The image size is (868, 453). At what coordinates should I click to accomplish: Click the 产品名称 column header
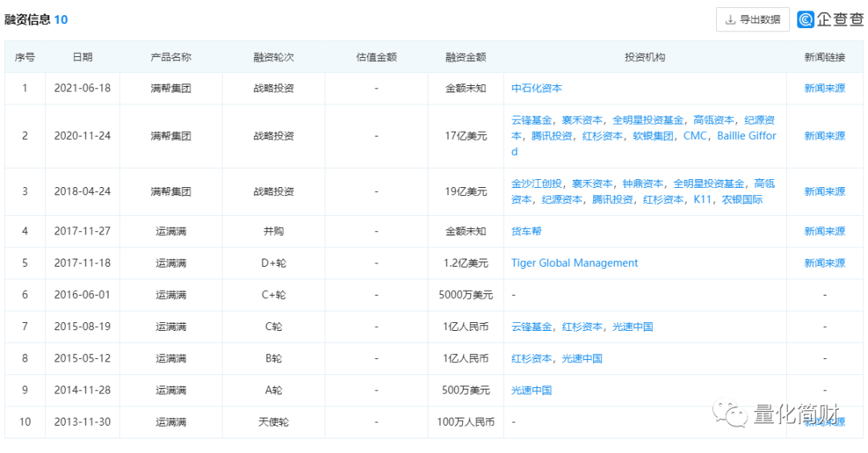coord(170,57)
